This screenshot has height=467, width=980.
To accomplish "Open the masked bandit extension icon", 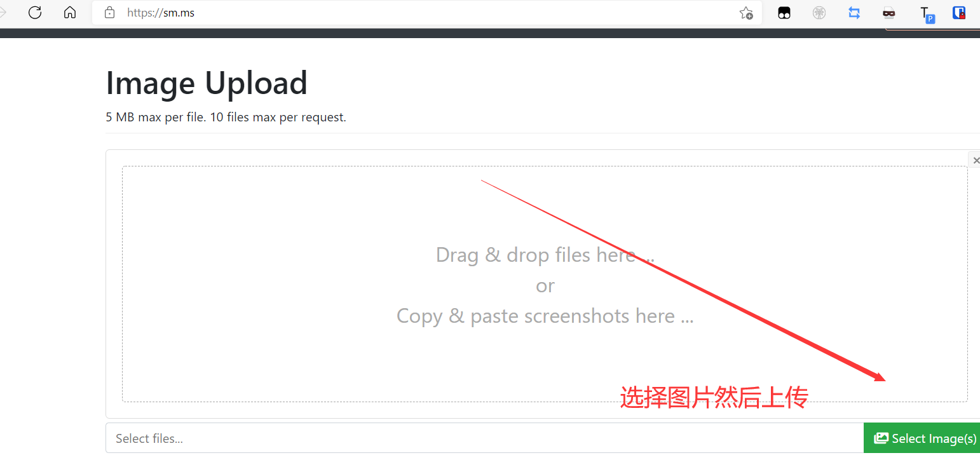I will (889, 13).
